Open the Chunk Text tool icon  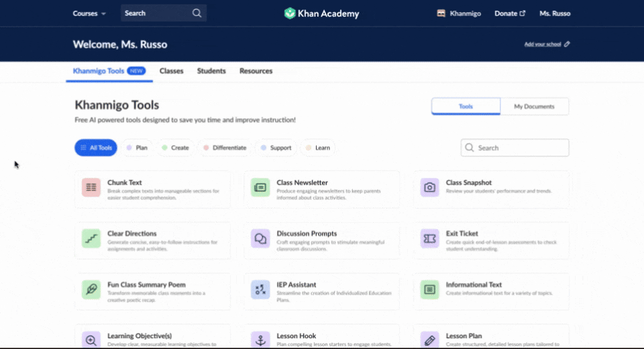pyautogui.click(x=91, y=188)
